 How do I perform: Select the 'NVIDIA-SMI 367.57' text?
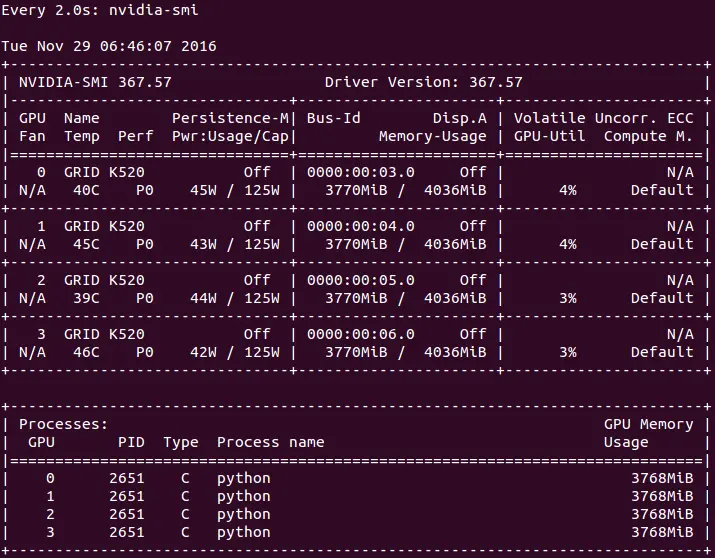point(95,82)
